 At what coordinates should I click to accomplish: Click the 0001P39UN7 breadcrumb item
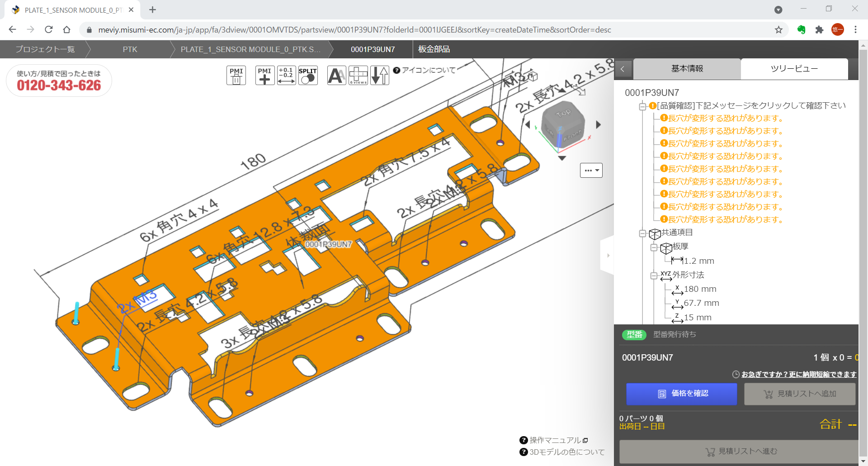373,49
